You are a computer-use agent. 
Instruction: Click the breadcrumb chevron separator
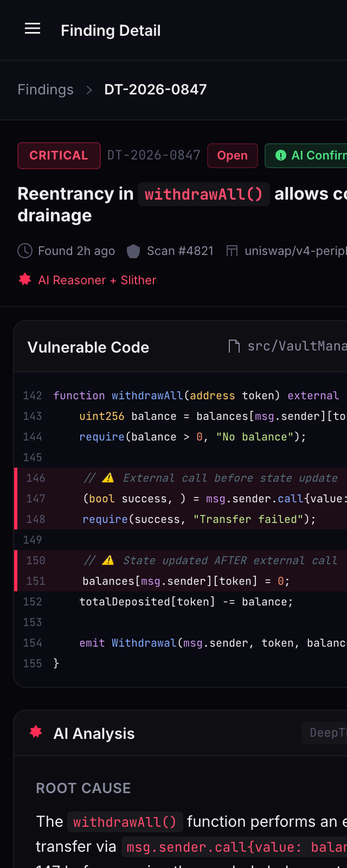[89, 90]
